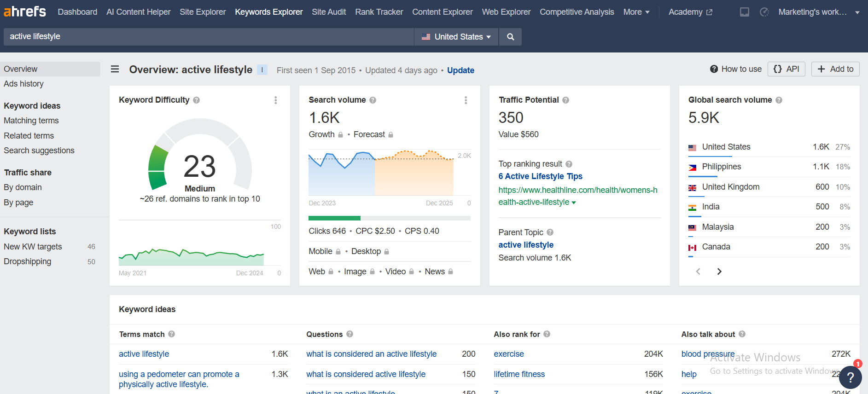Open the hamburger sidebar toggle icon
Screen dimensions: 868x394
tap(115, 69)
